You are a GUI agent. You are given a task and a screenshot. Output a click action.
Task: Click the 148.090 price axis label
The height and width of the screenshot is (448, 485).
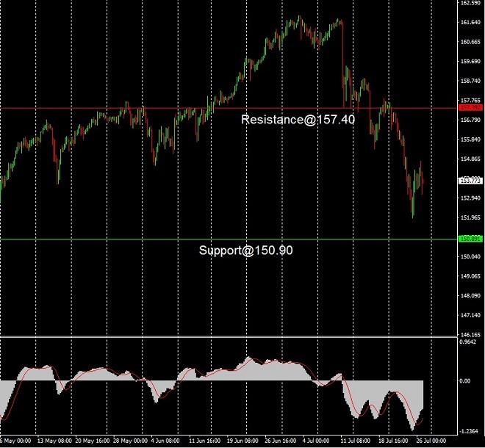470,295
